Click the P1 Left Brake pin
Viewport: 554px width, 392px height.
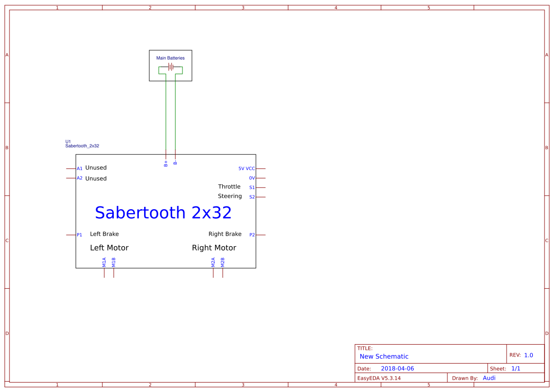click(79, 235)
